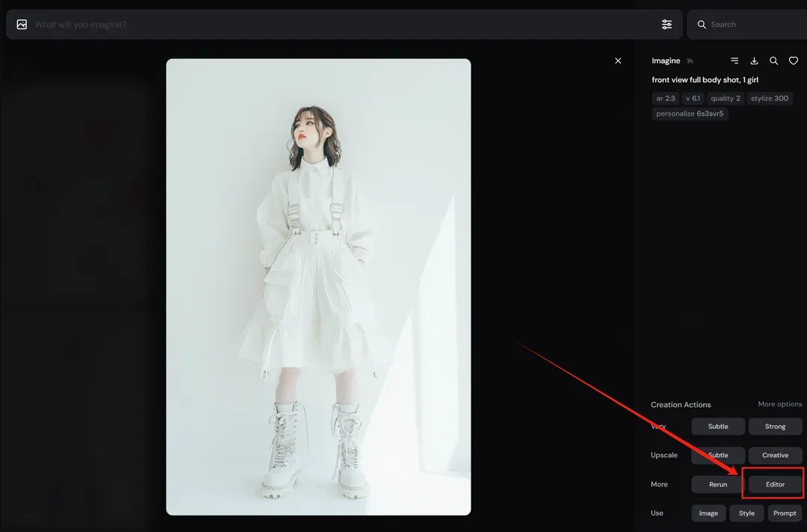Choose Upscale Creative option

coord(775,455)
